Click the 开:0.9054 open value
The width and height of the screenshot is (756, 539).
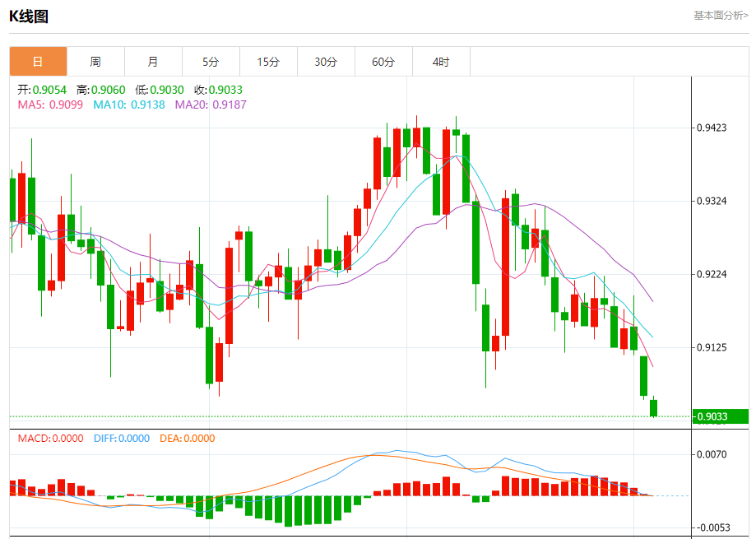point(42,90)
